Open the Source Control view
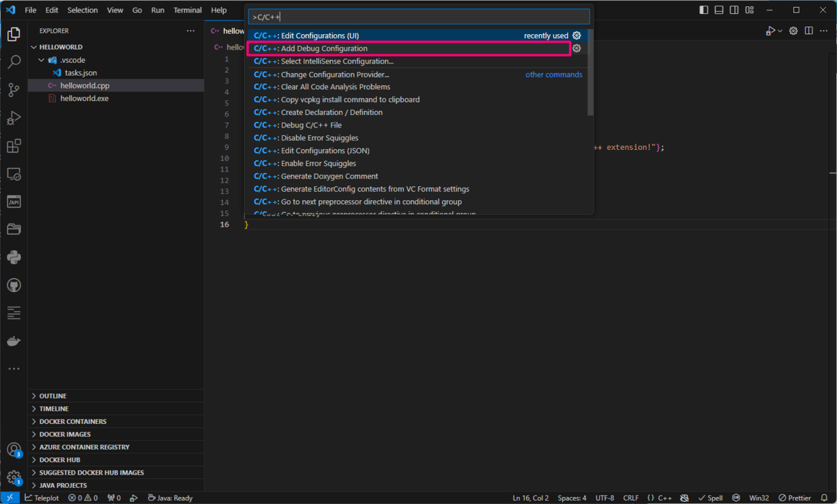Viewport: 837px width, 504px height. pyautogui.click(x=13, y=90)
